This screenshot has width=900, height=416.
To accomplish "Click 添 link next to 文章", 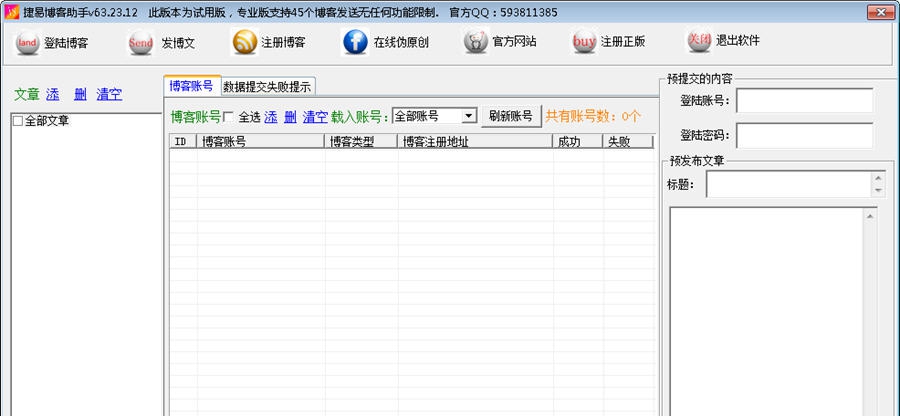I will (52, 95).
